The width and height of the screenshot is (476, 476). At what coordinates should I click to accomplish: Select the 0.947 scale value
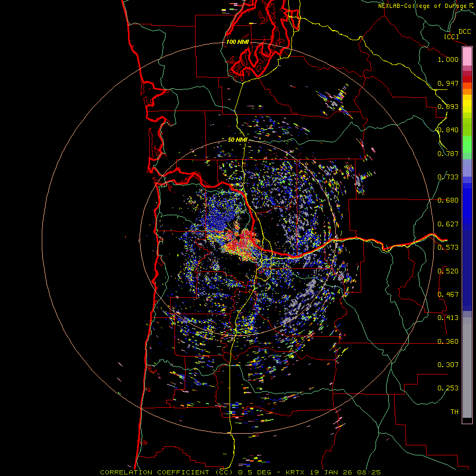pos(448,83)
